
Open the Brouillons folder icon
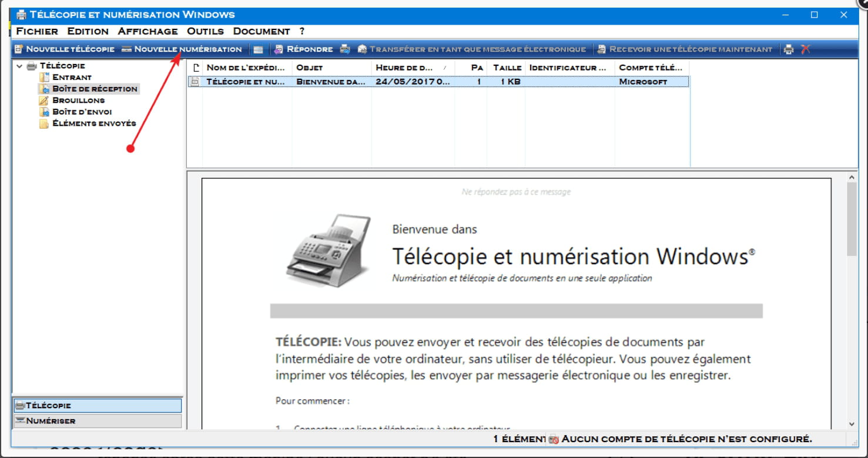point(44,100)
